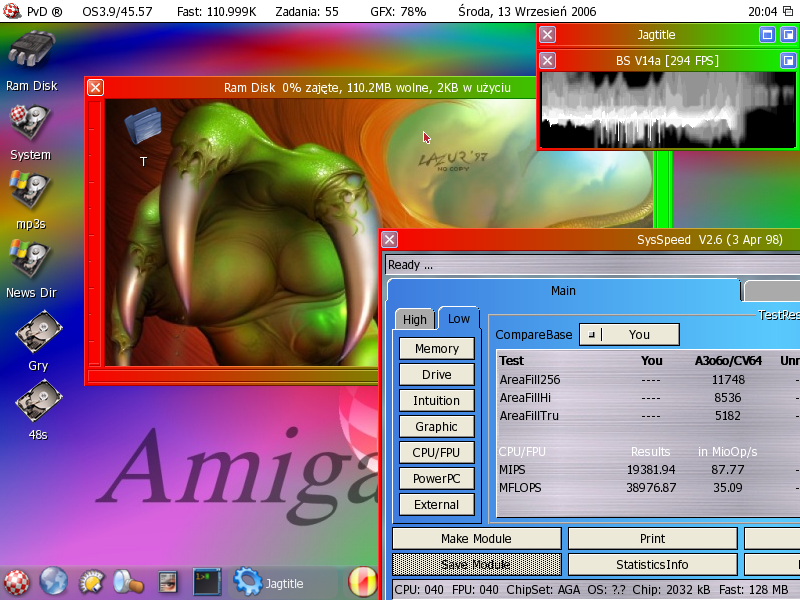Open the T folder in Ram Disk window
800x600 pixels.
click(143, 126)
